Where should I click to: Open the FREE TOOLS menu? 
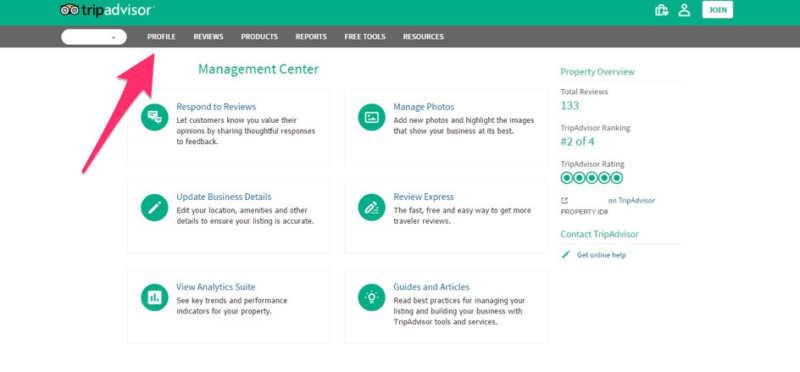click(365, 37)
